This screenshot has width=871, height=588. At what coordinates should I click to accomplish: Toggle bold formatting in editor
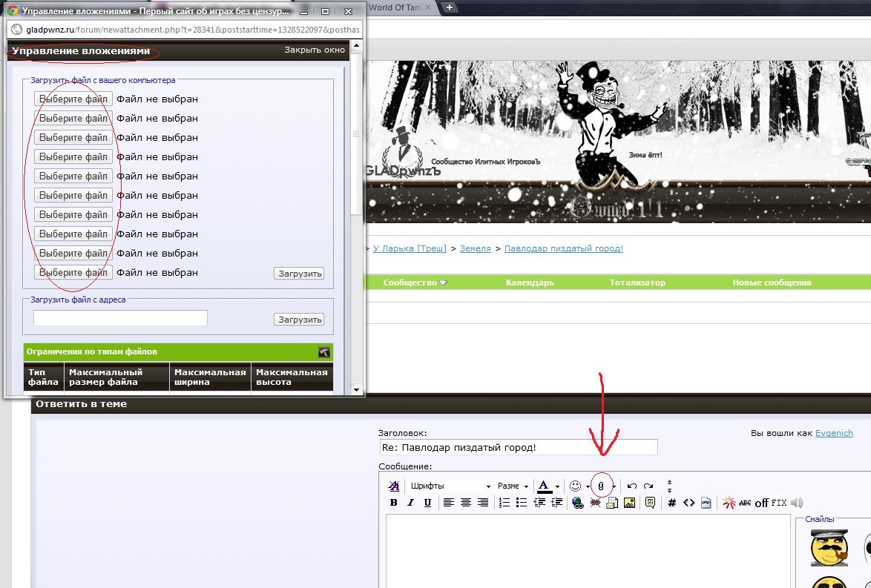point(394,503)
